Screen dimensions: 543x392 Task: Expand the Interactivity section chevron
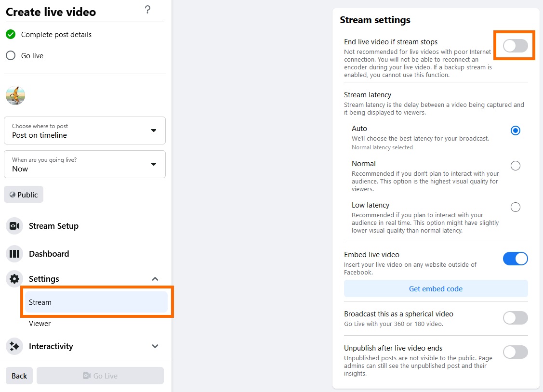point(155,346)
